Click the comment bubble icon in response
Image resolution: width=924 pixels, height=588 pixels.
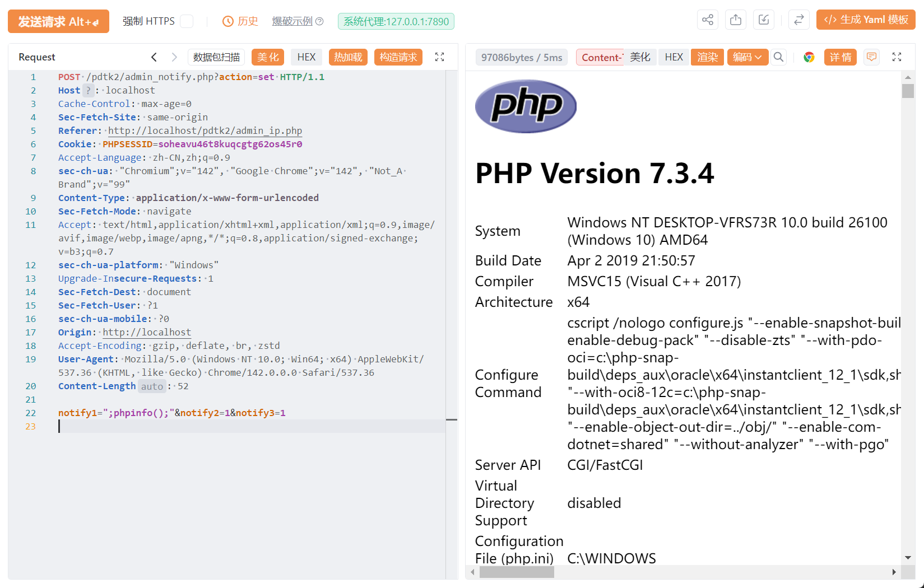tap(871, 57)
